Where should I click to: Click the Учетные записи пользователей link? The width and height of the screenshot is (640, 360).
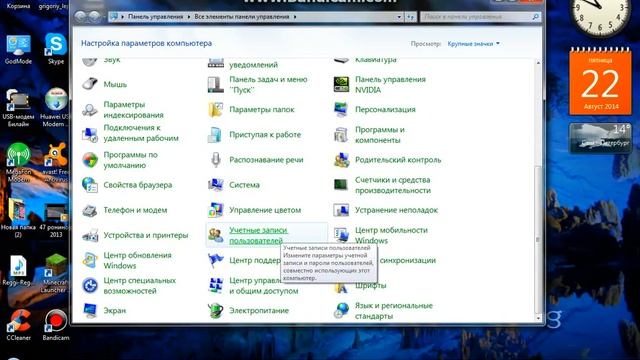tap(258, 236)
